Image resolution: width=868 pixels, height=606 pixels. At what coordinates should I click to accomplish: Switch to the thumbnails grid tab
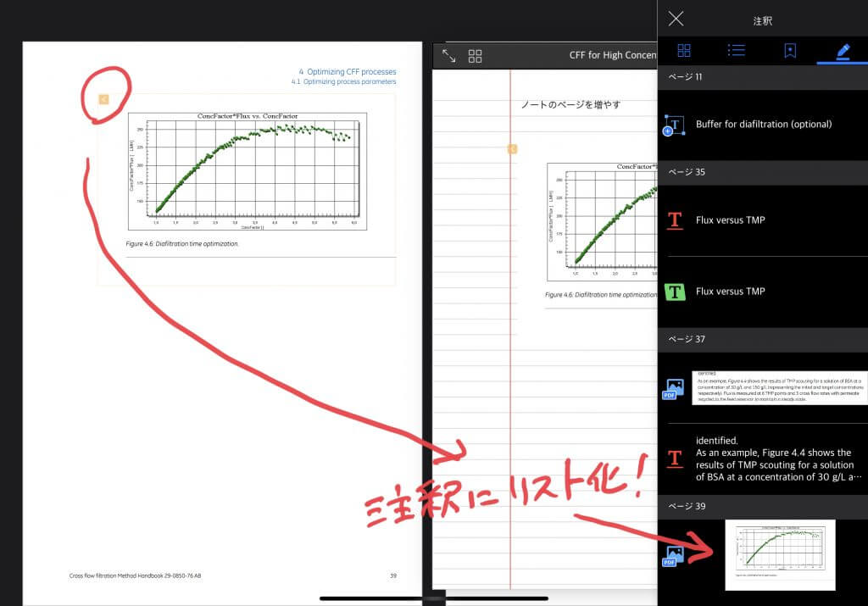click(684, 50)
